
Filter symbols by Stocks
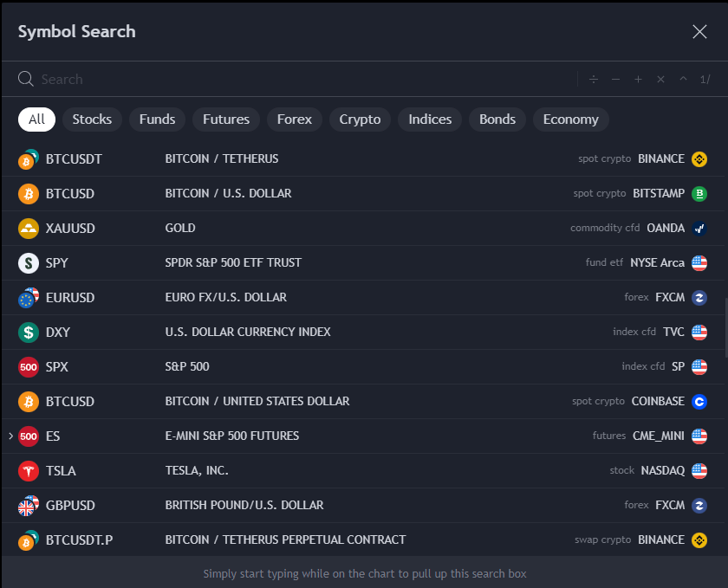tap(92, 120)
